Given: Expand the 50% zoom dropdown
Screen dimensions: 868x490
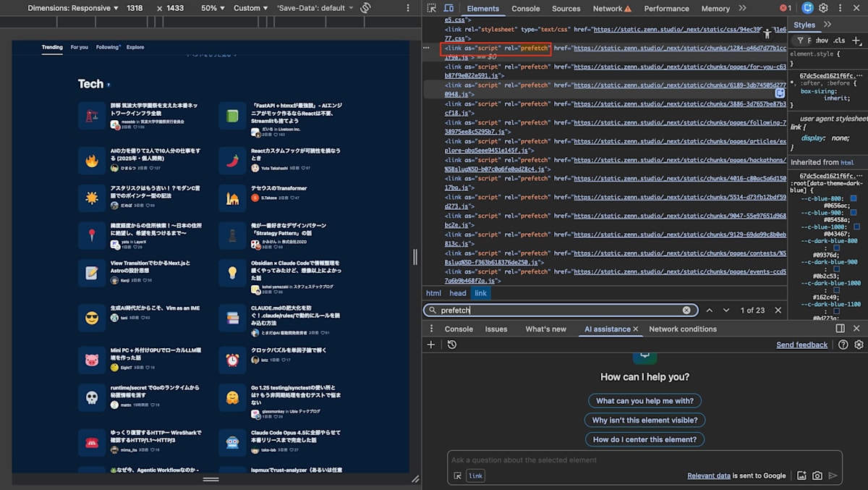Looking at the screenshot, I should (x=213, y=8).
